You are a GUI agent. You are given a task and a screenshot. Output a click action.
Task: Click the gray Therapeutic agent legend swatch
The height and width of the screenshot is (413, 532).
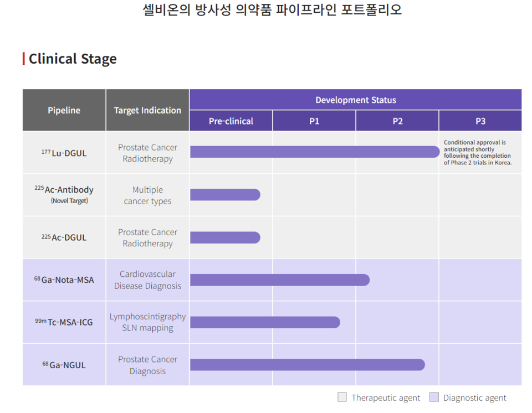(x=342, y=397)
